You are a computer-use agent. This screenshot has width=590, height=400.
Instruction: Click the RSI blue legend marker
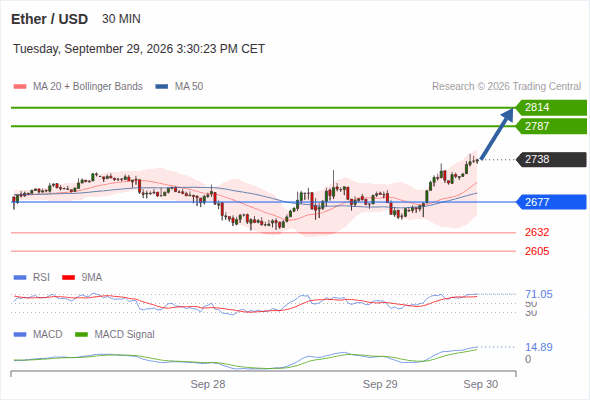click(20, 278)
